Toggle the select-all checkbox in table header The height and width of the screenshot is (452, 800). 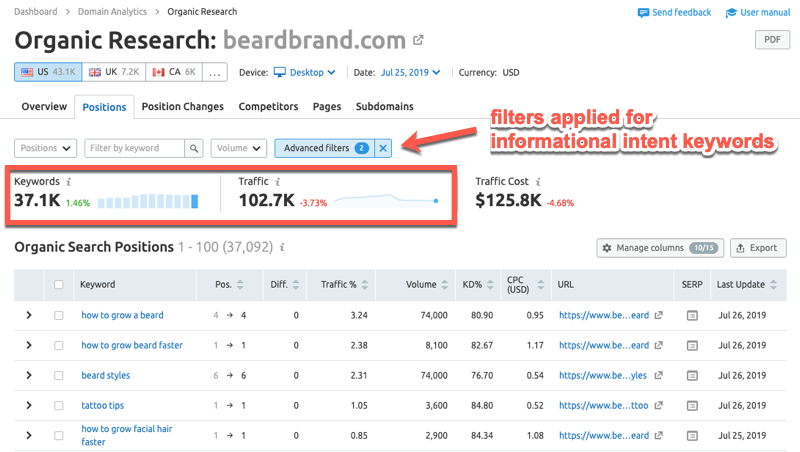59,285
